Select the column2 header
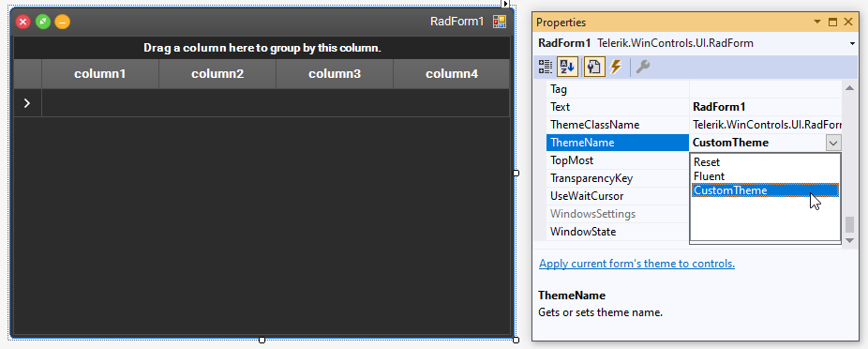This screenshot has width=868, height=349. (217, 74)
